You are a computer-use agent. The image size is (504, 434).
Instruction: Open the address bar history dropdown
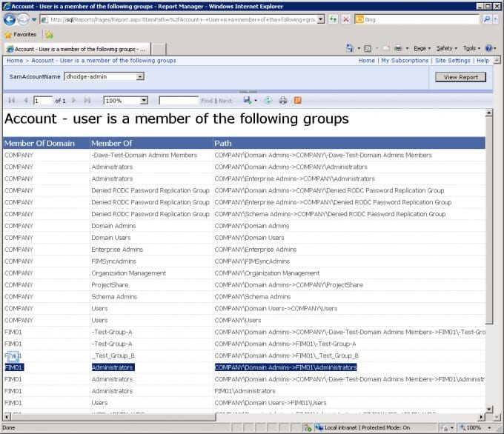(320, 19)
